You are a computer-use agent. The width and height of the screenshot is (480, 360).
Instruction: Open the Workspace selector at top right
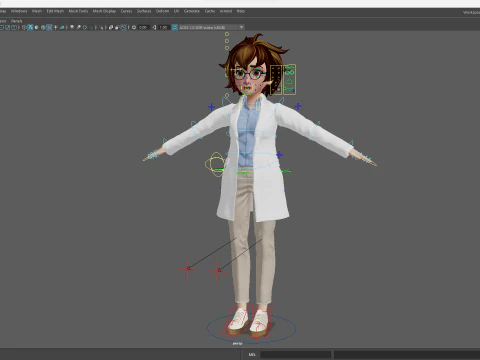coord(471,12)
